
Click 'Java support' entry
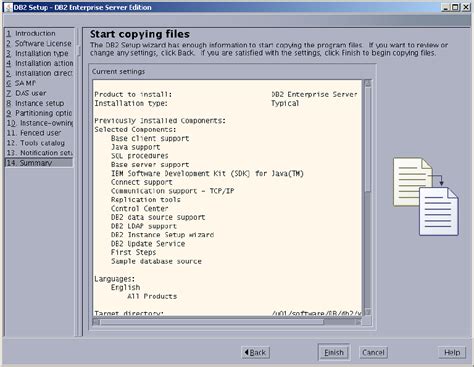coord(135,147)
